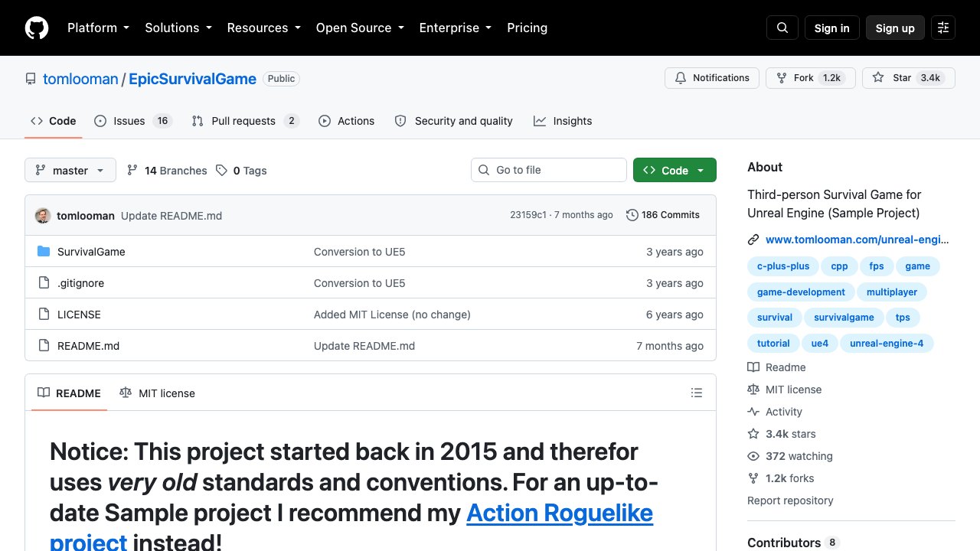Switch to the MIT license tab

pyautogui.click(x=158, y=393)
